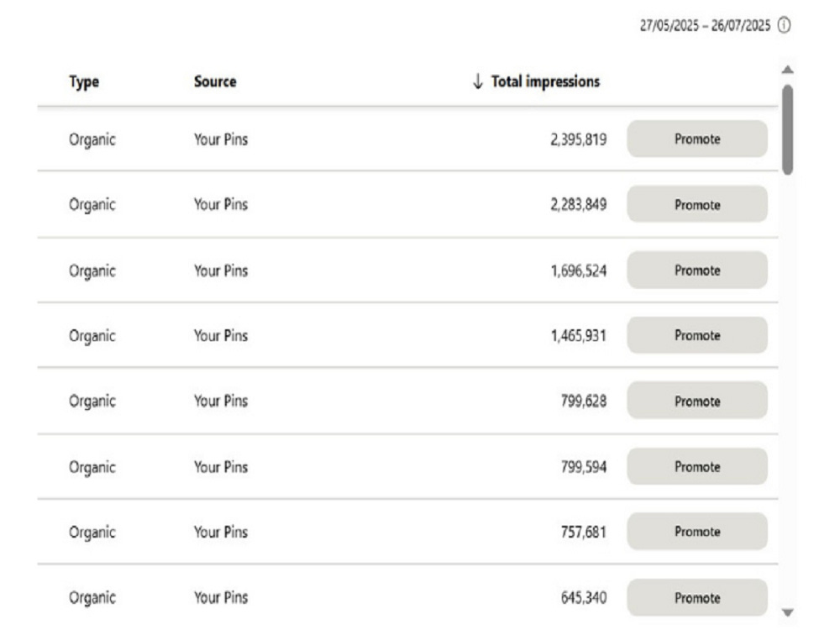The height and width of the screenshot is (630, 840).
Task: Click the sort arrow next to Total impressions
Action: [478, 81]
